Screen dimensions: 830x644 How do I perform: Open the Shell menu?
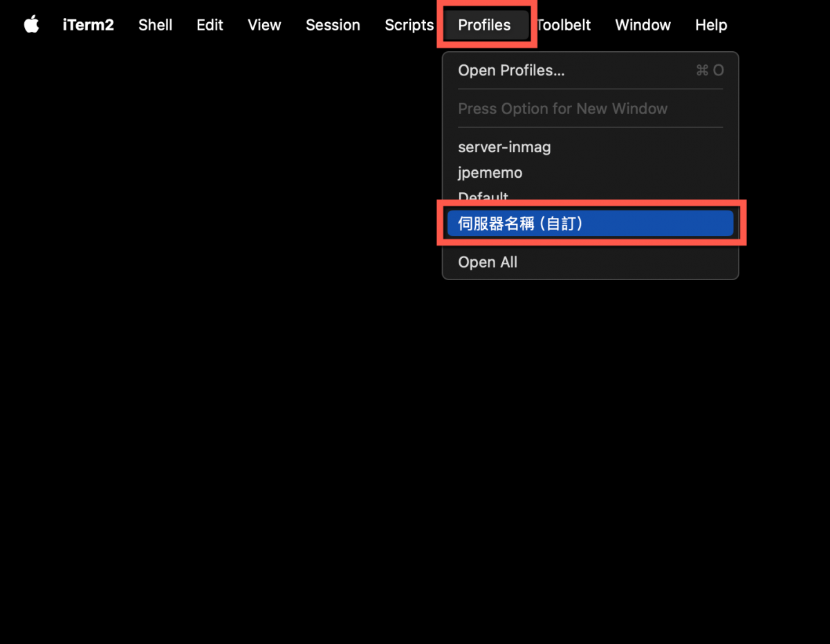(x=156, y=25)
